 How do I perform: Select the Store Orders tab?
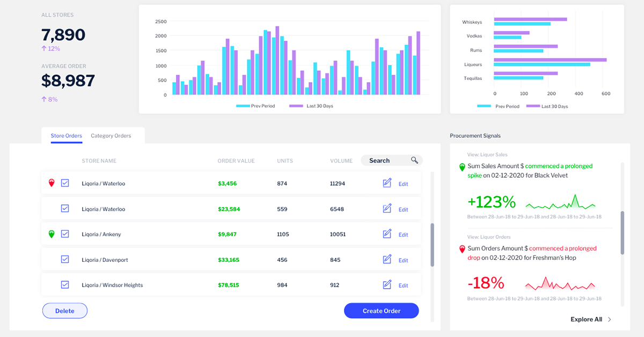[66, 136]
